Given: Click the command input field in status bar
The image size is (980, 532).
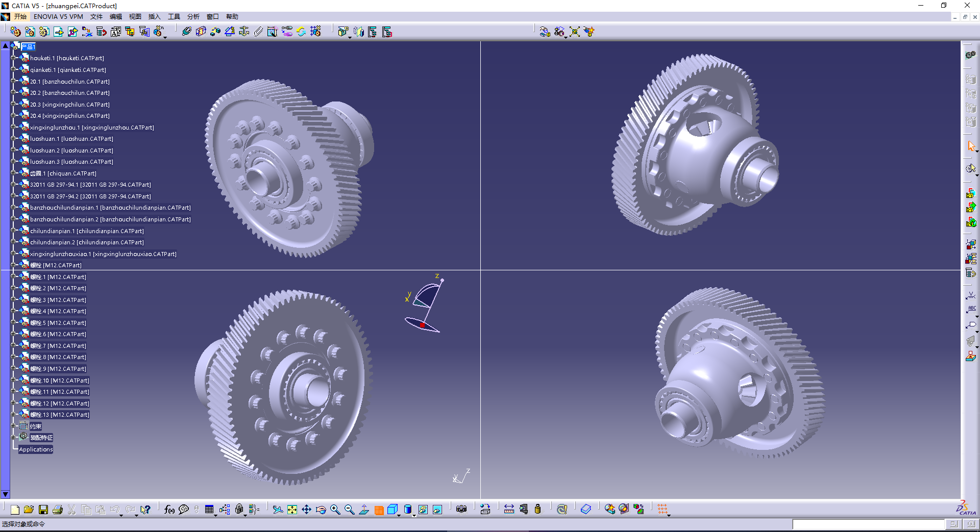Looking at the screenshot, I should [868, 524].
